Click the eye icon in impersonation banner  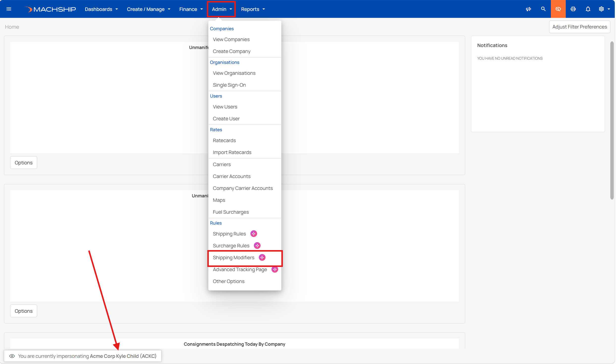(x=12, y=356)
